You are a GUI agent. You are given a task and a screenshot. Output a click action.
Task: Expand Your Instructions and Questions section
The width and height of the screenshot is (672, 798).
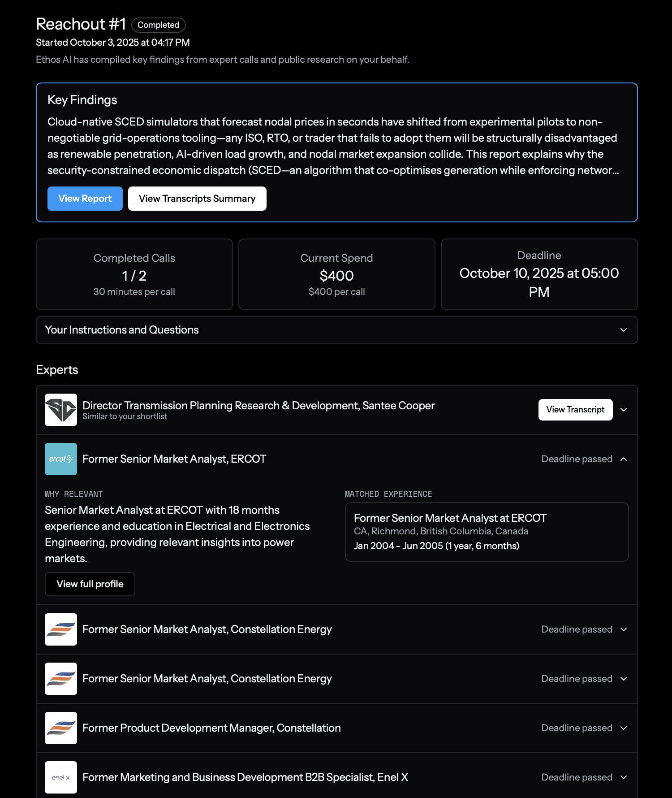tap(337, 330)
